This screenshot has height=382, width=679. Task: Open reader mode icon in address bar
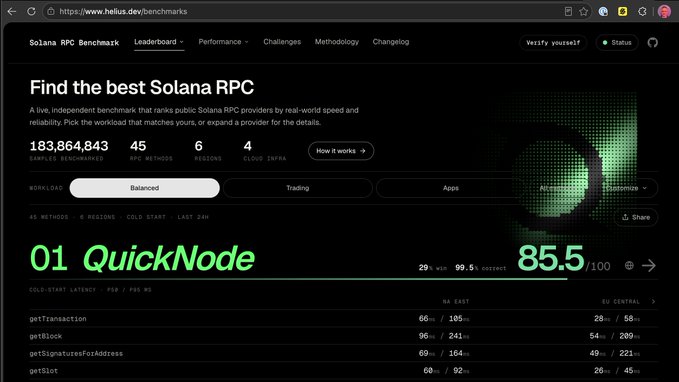(568, 12)
